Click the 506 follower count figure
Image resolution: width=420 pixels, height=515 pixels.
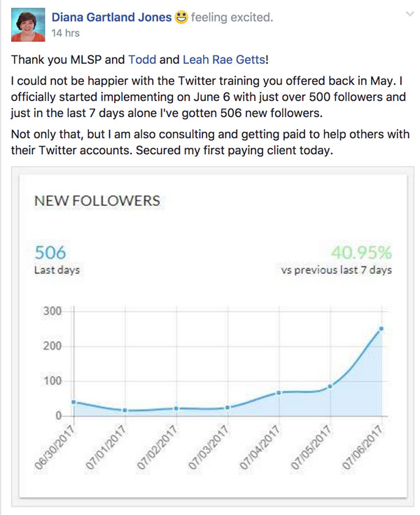click(x=50, y=252)
